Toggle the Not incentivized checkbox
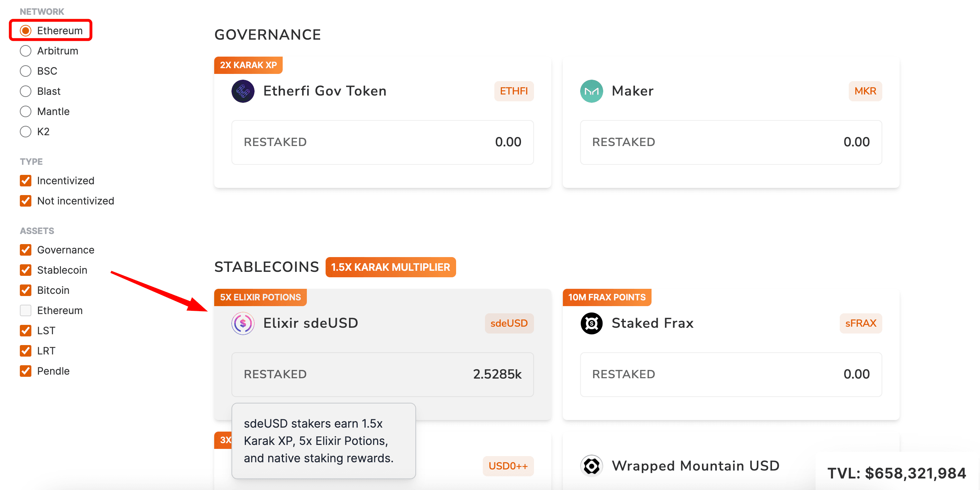 point(26,200)
